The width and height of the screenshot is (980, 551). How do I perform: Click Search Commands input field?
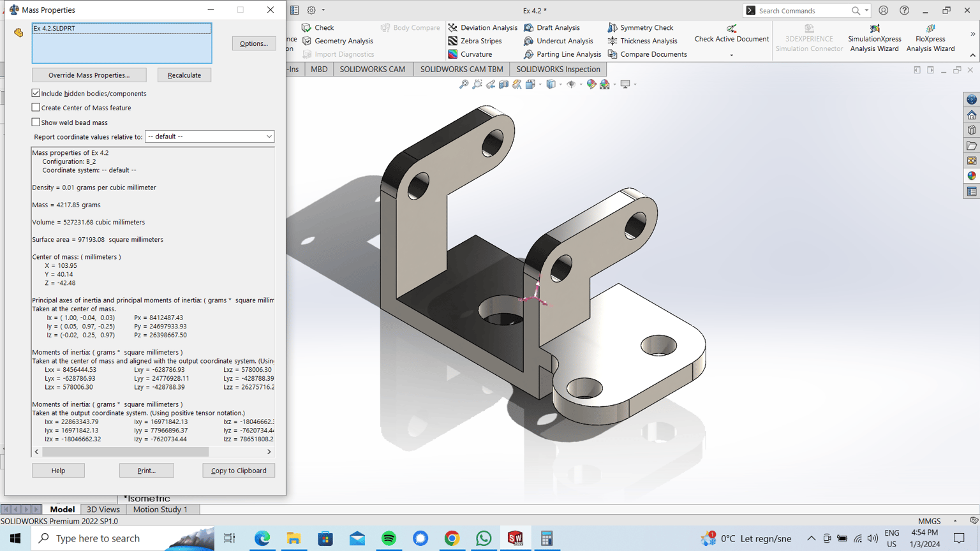click(x=804, y=10)
